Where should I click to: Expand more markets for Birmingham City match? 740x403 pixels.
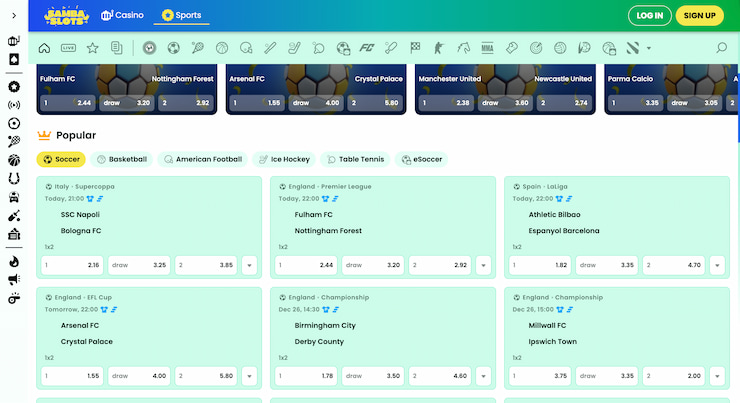point(483,376)
